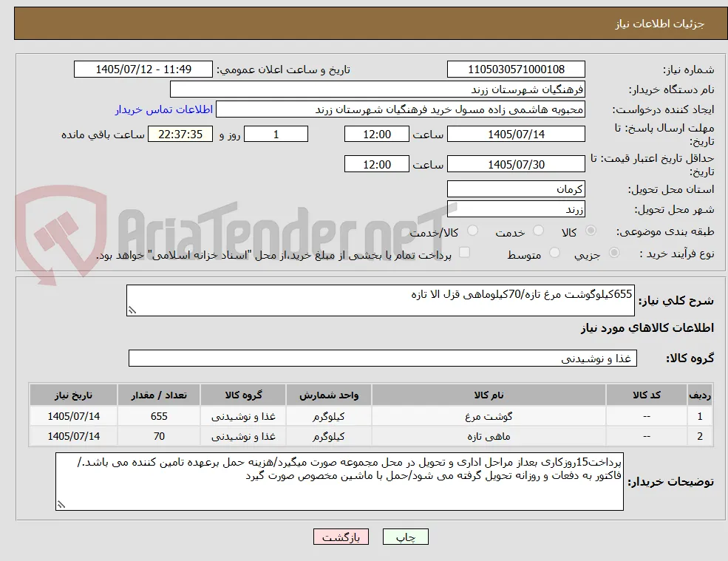Click the کد کالا column header
Viewport: 728px width, 561px height.
pyautogui.click(x=647, y=395)
